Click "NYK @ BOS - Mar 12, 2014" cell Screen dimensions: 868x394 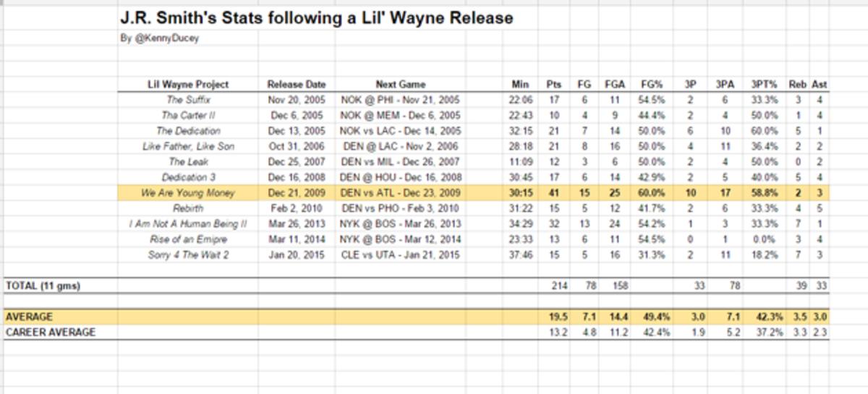400,239
